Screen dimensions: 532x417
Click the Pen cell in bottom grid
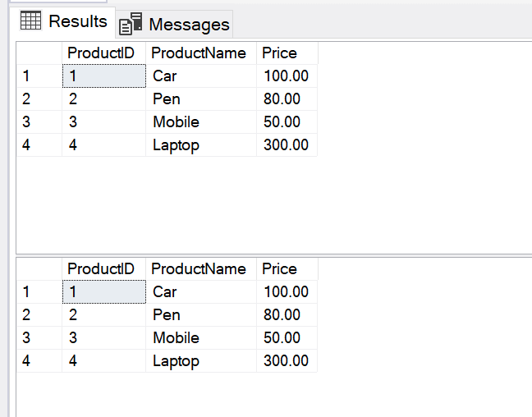click(x=166, y=315)
